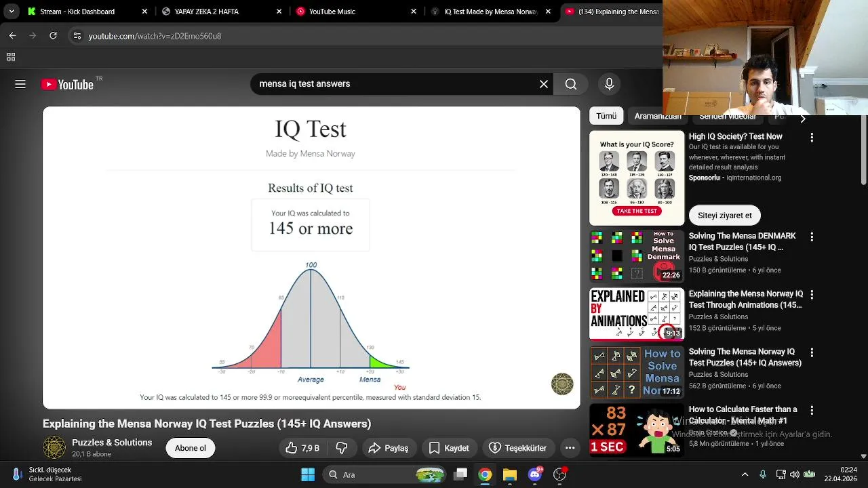Click the taskbar Ara search box
Image resolution: width=868 pixels, height=488 pixels.
point(384,474)
